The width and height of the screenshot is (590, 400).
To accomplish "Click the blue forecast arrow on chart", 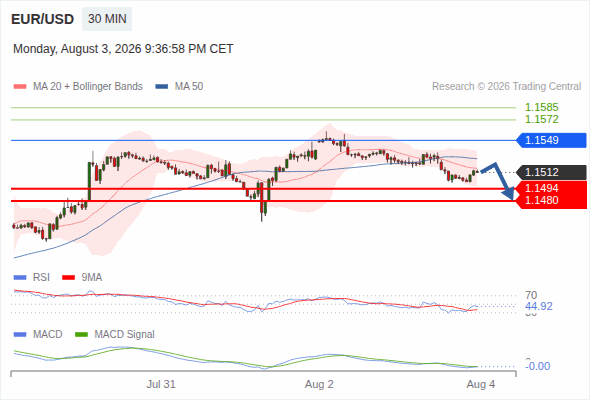I will pyautogui.click(x=497, y=181).
